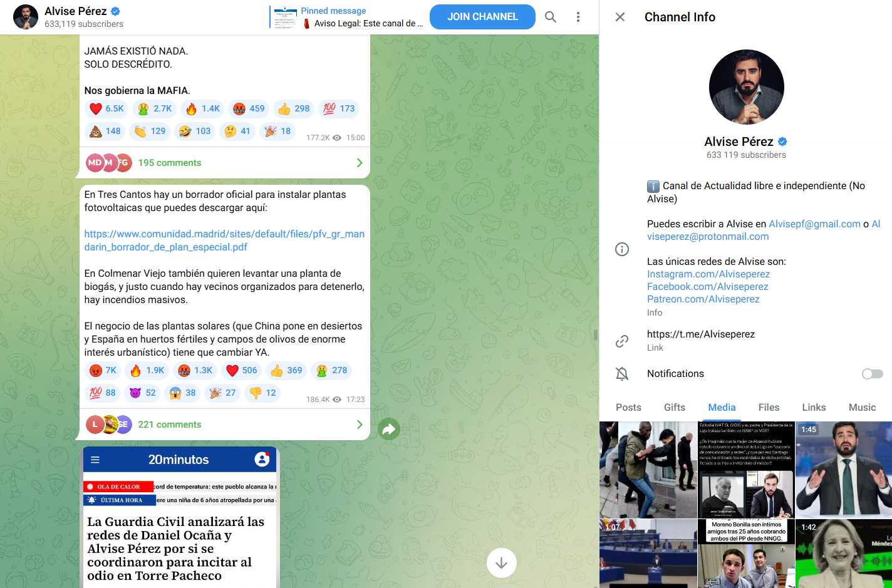Click the chat scrollbar handle
The width and height of the screenshot is (892, 588).
(595, 334)
